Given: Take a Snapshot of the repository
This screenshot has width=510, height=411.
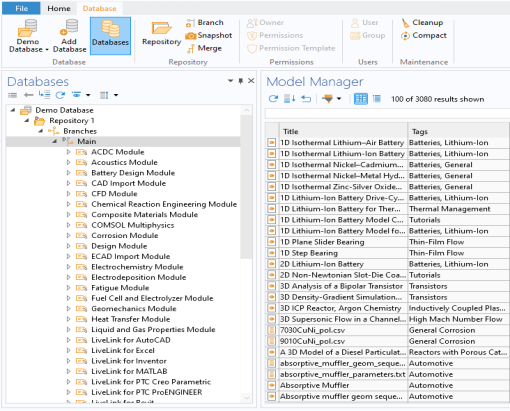Looking at the screenshot, I should (209, 35).
